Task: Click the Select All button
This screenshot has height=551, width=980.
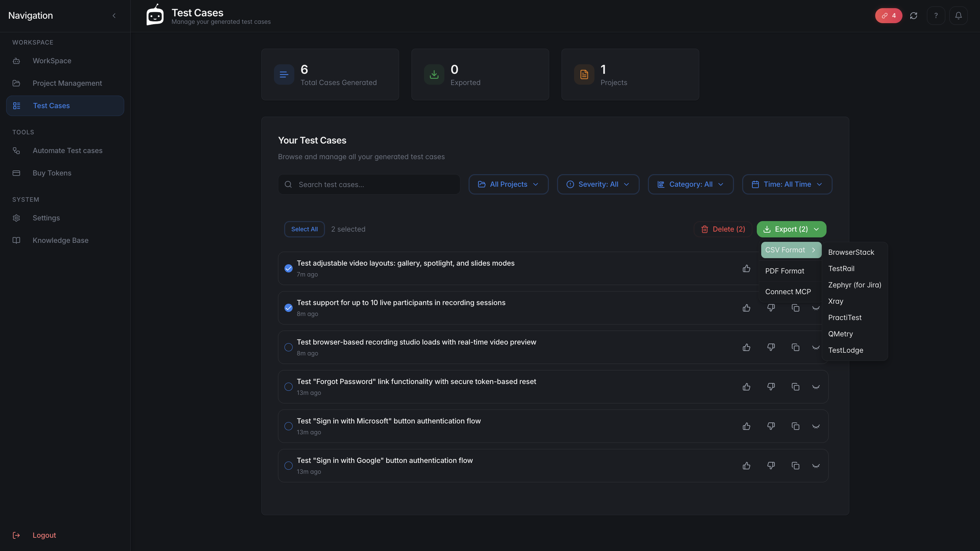Action: click(304, 229)
